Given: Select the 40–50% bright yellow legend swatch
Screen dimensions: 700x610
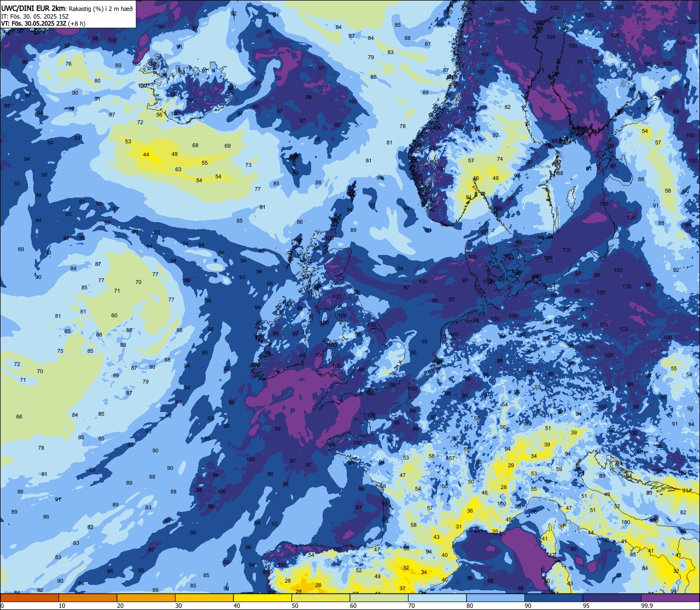Looking at the screenshot, I should [x=262, y=597].
